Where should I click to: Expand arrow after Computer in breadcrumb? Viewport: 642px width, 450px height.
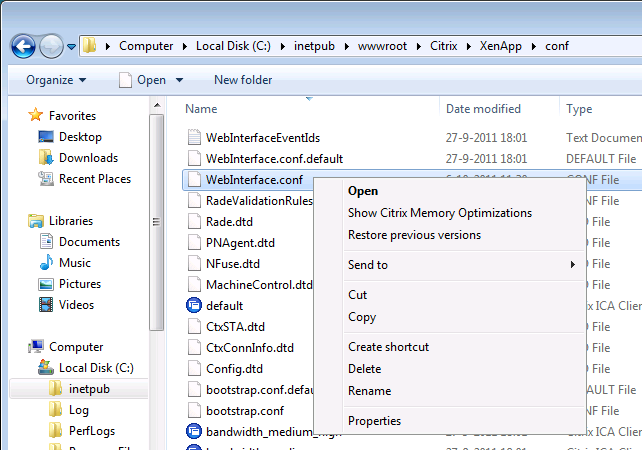[185, 46]
